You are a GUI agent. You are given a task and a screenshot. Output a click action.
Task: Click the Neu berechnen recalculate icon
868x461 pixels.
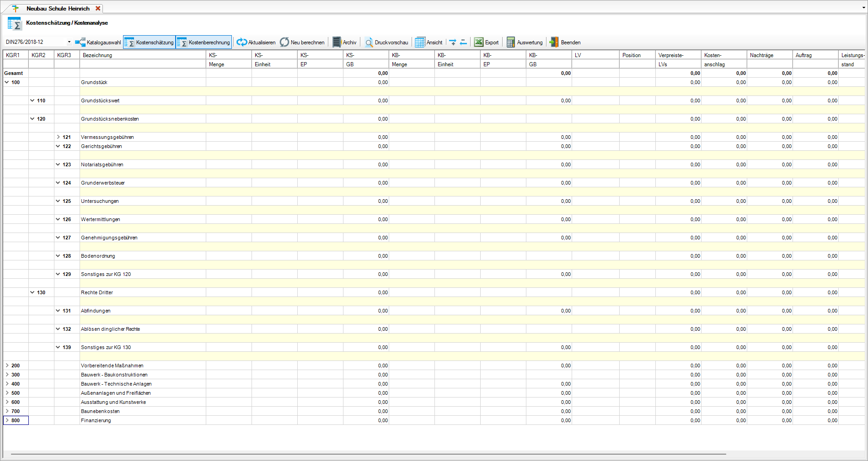tap(284, 42)
